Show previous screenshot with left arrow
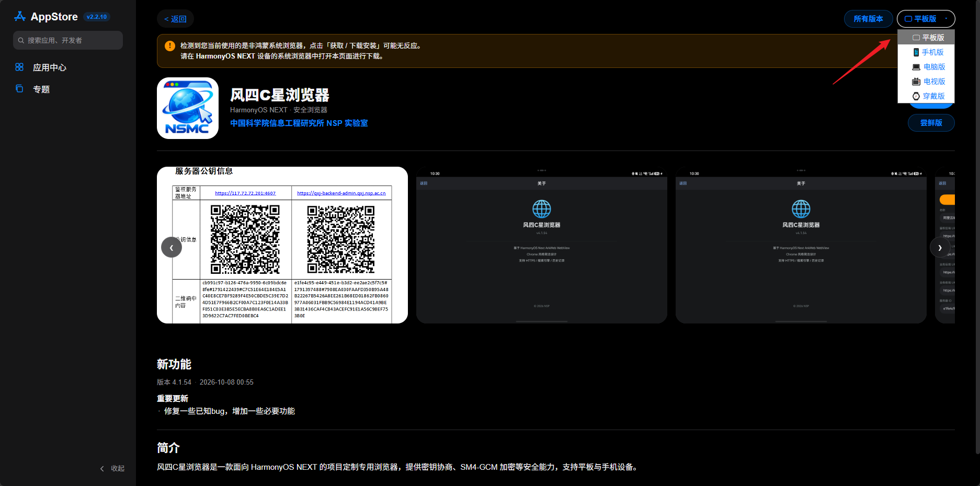Image resolution: width=980 pixels, height=486 pixels. point(172,247)
